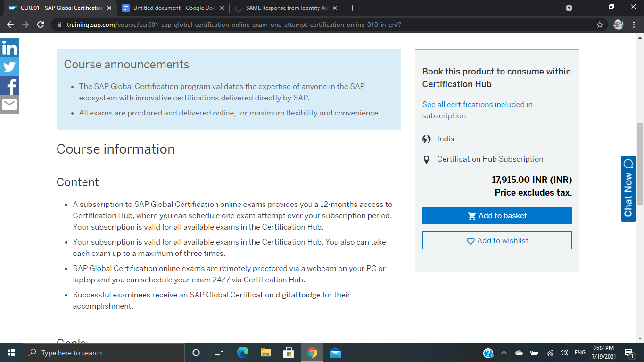The width and height of the screenshot is (644, 362).
Task: Share page on Facebook
Action: (9, 85)
